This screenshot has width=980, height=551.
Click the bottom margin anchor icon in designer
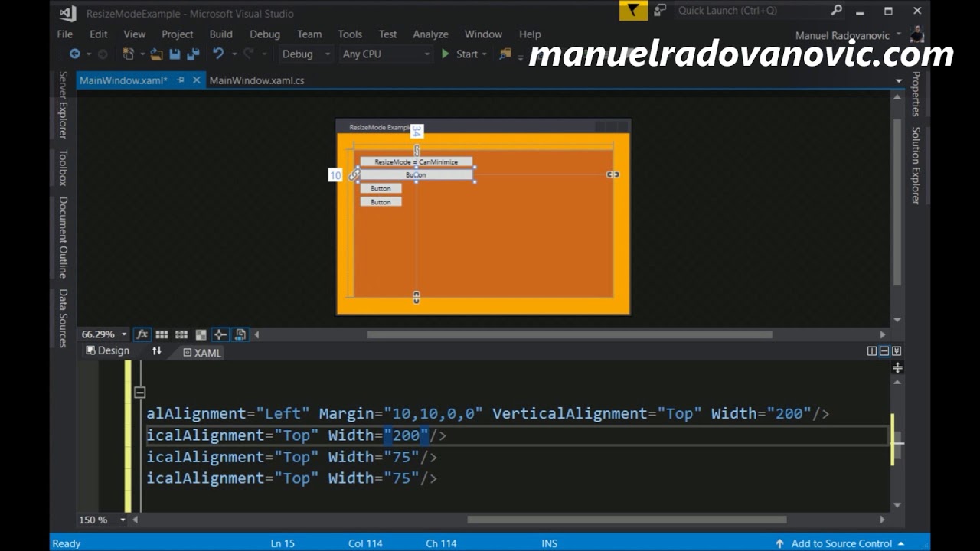(416, 298)
